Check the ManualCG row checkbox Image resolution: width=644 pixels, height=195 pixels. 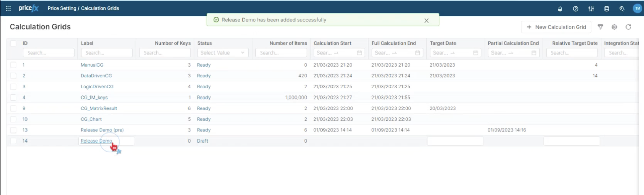pyautogui.click(x=13, y=65)
